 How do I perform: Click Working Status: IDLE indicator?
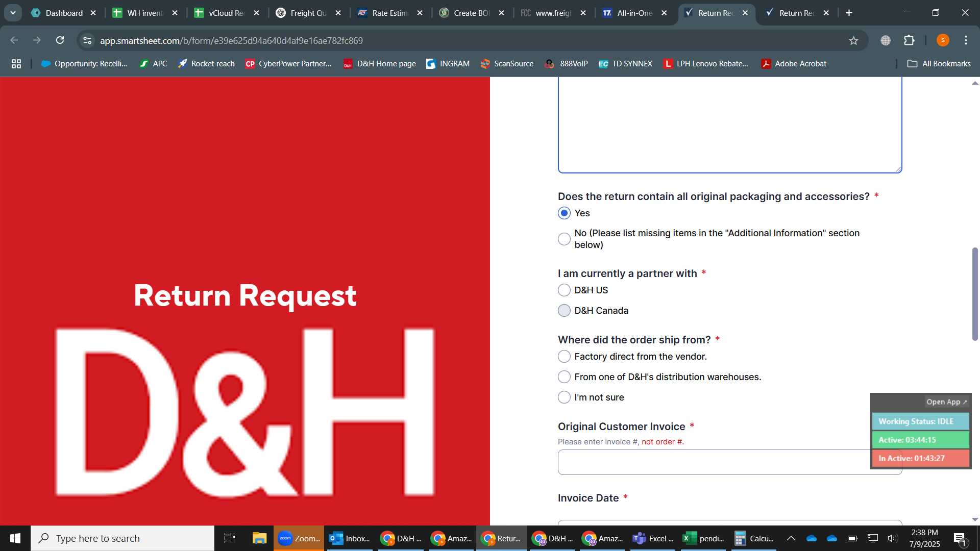click(920, 421)
